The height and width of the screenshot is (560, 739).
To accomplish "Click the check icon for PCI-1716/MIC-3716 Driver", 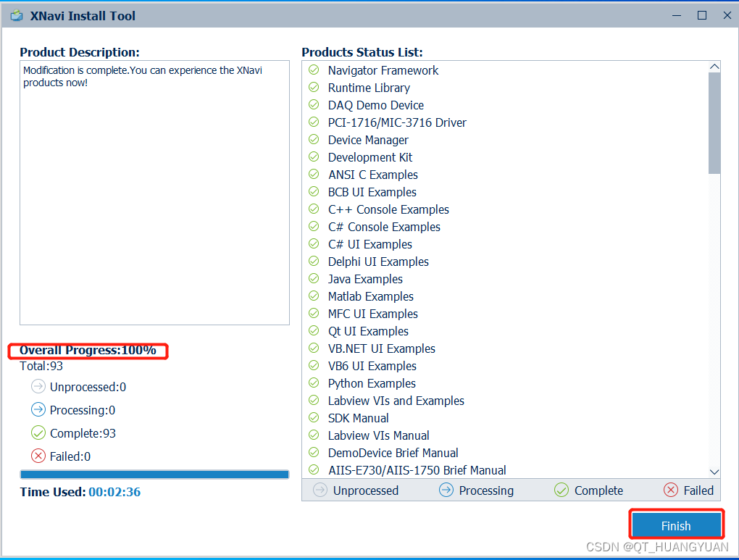I will coord(314,122).
